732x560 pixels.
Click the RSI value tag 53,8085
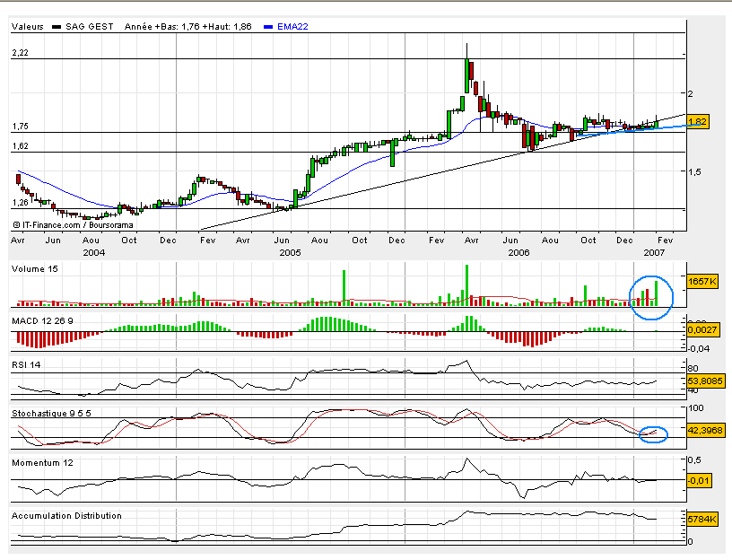coord(703,381)
